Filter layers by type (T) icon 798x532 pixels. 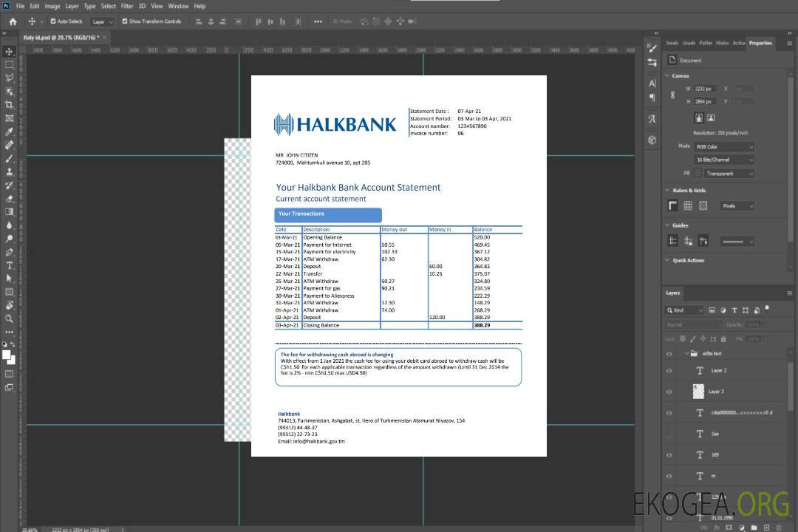[x=734, y=310]
